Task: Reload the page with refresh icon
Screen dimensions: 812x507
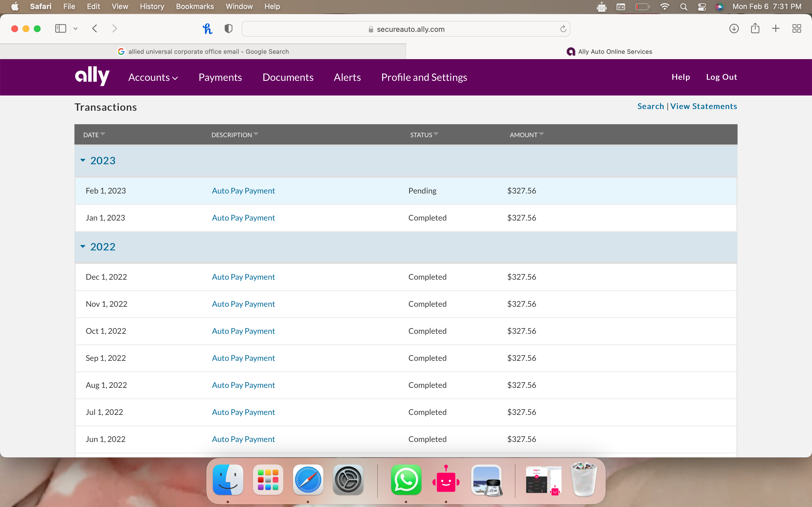Action: coord(563,29)
